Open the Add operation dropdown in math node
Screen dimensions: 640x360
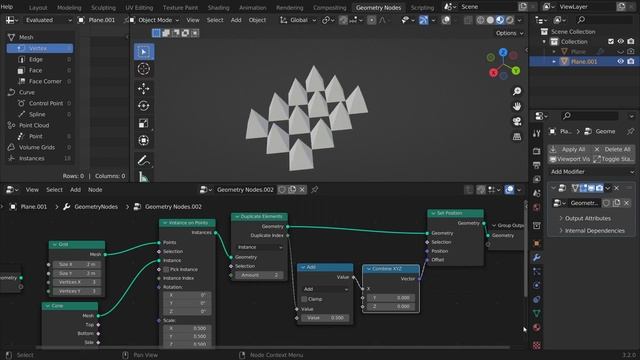click(325, 289)
